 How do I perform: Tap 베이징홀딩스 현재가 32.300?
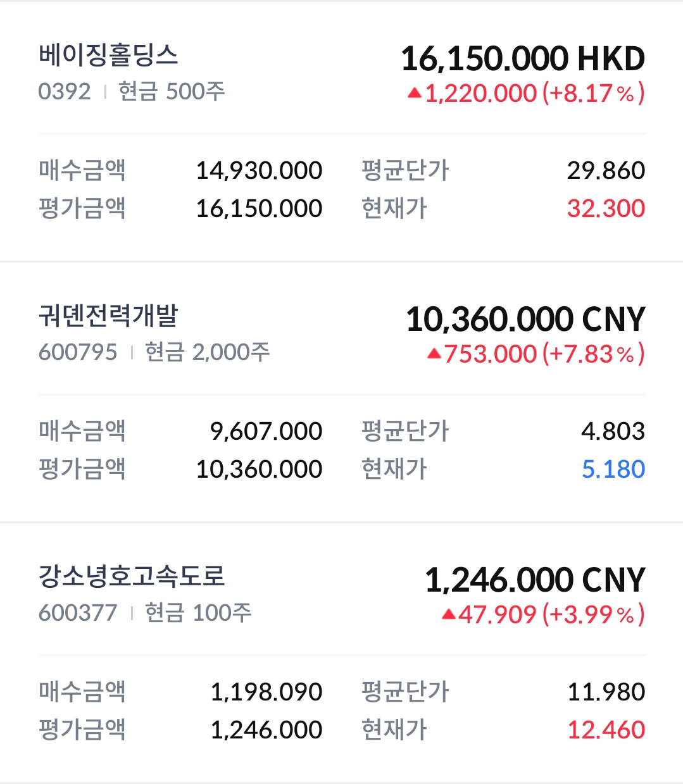click(x=606, y=209)
